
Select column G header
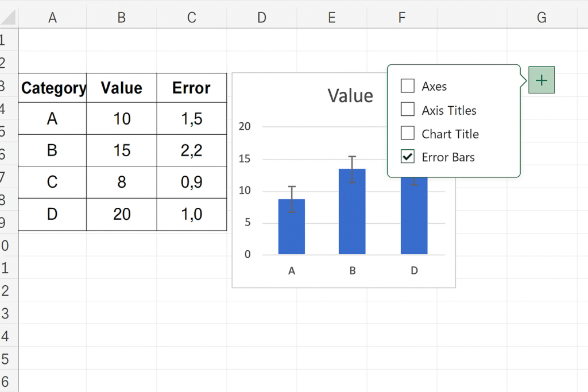point(541,17)
